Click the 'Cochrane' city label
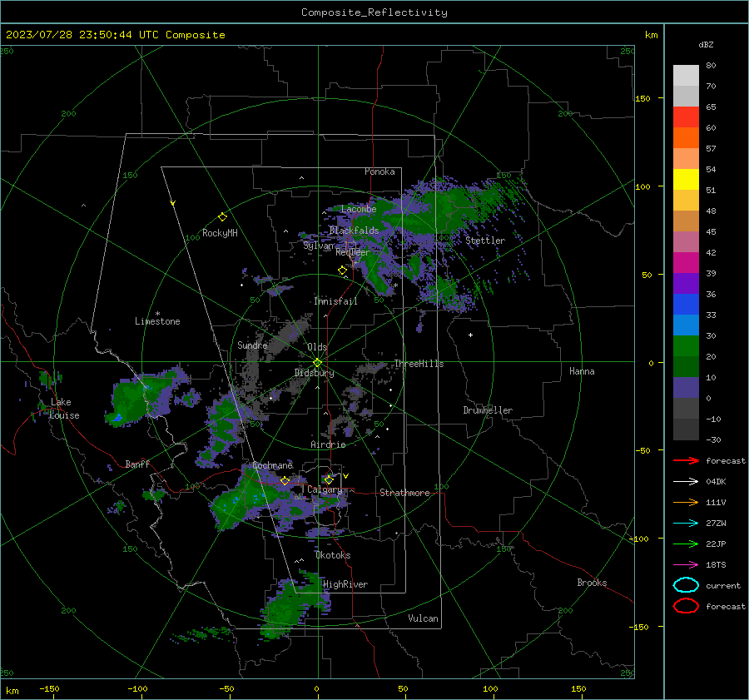The width and height of the screenshot is (749, 700). pyautogui.click(x=272, y=465)
